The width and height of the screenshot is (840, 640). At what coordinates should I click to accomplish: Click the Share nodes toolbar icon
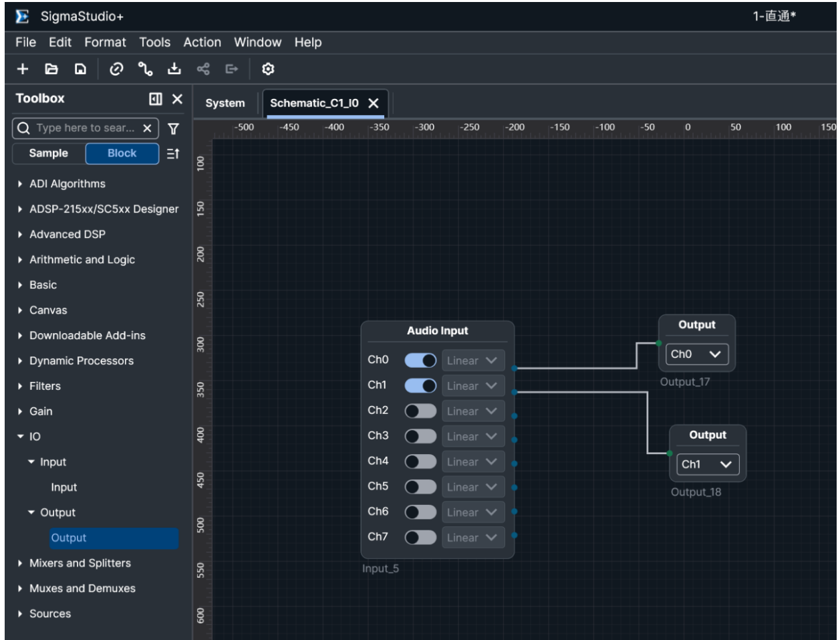[x=202, y=69]
